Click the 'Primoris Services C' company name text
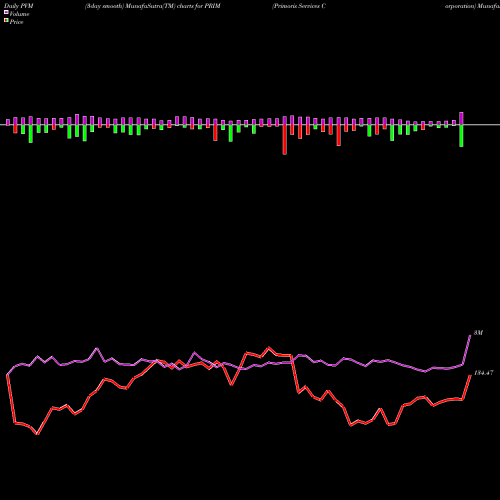Viewport: 500px width, 500px height. click(x=299, y=6)
